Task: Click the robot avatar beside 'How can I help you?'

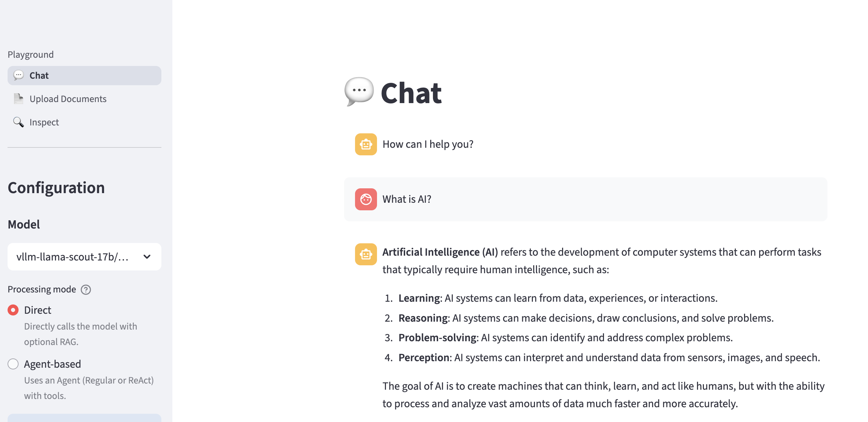Action: (x=366, y=144)
